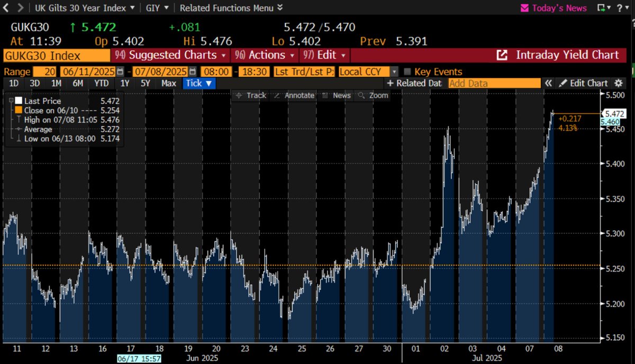Go back with the left arrow

(5, 8)
